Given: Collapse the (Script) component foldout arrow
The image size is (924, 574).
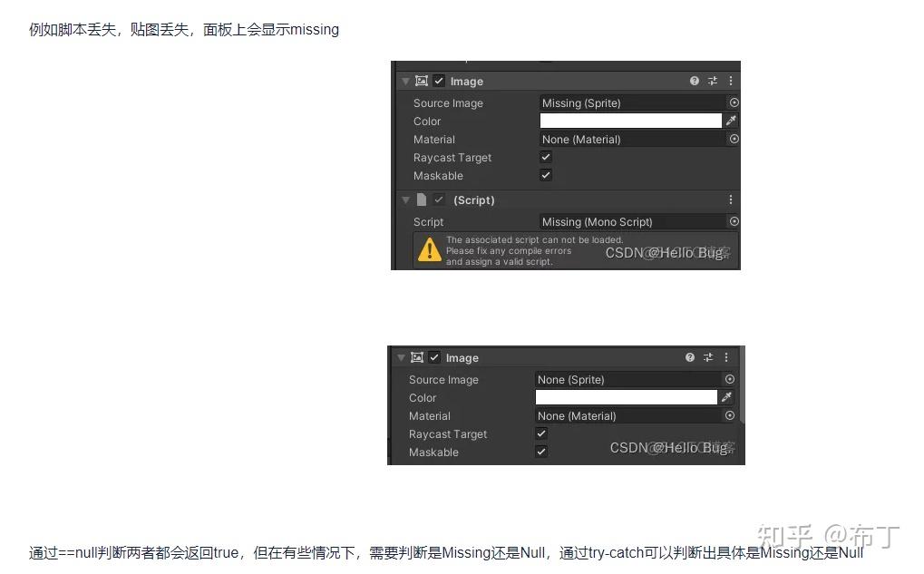Looking at the screenshot, I should (x=405, y=200).
